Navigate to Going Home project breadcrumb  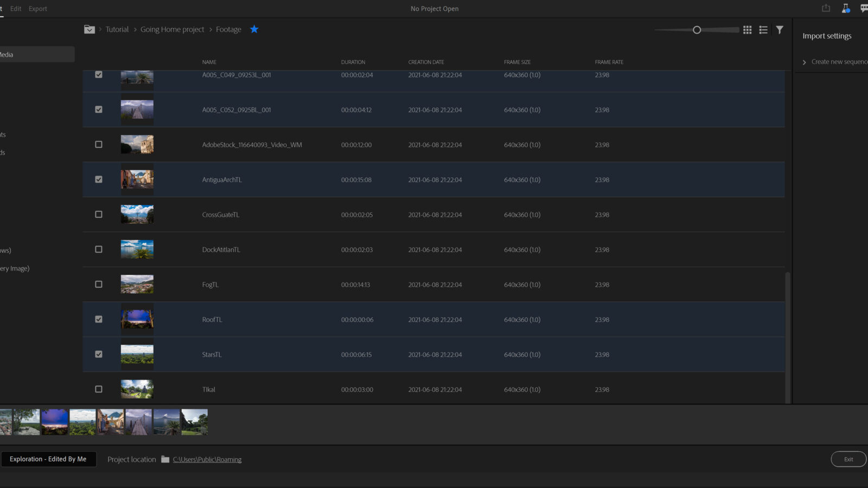173,29
